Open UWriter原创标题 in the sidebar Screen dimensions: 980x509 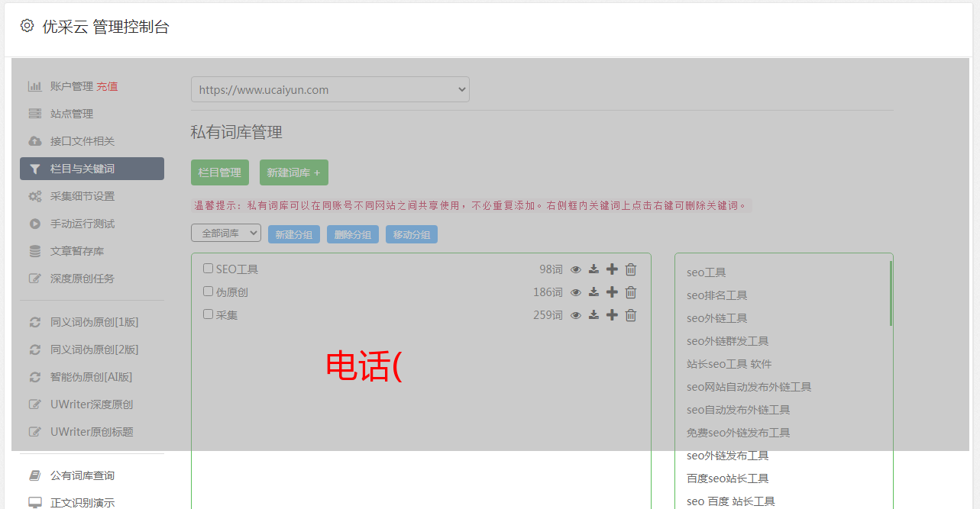(92, 432)
